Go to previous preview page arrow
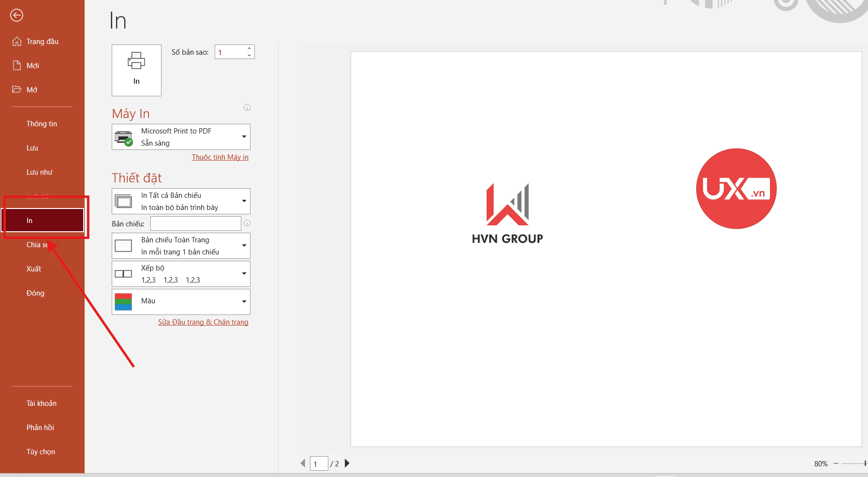The width and height of the screenshot is (868, 477). [x=303, y=463]
